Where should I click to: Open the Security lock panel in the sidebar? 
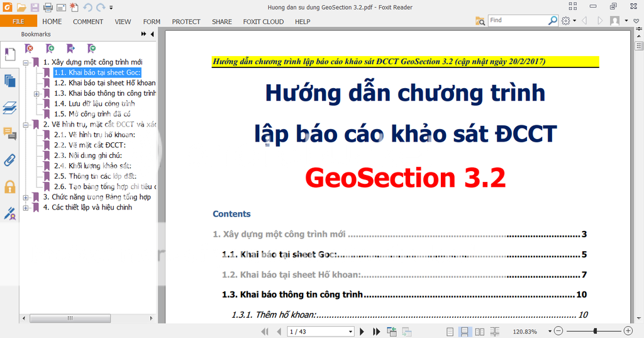click(9, 187)
